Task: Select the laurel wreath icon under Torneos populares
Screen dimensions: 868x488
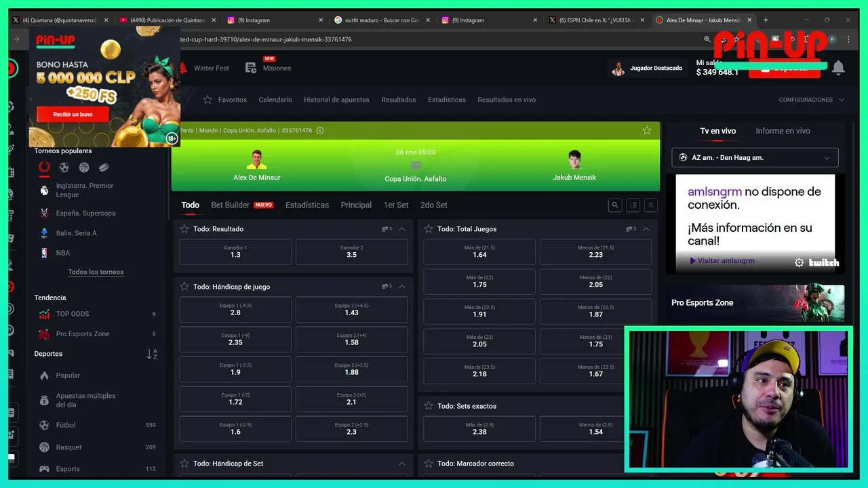Action: (x=44, y=167)
